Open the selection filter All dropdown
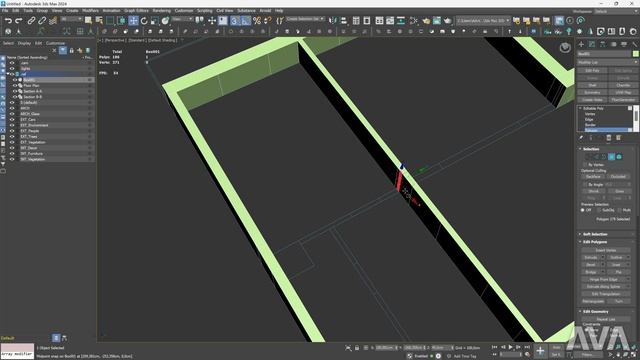This screenshot has width=640, height=360. [70, 19]
